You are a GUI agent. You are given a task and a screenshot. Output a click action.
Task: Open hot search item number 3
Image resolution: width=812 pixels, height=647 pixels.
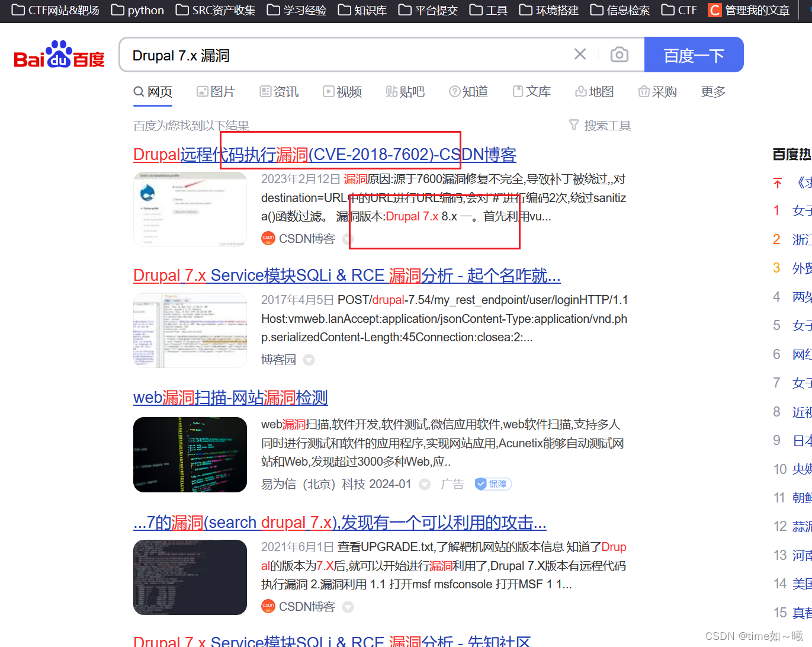point(792,268)
